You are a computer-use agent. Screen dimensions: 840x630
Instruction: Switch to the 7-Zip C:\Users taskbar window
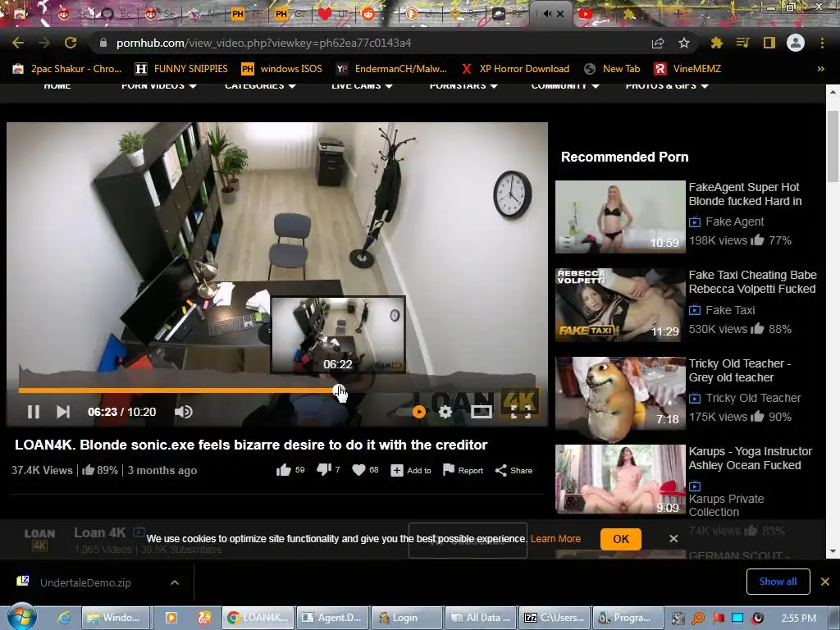(x=555, y=618)
